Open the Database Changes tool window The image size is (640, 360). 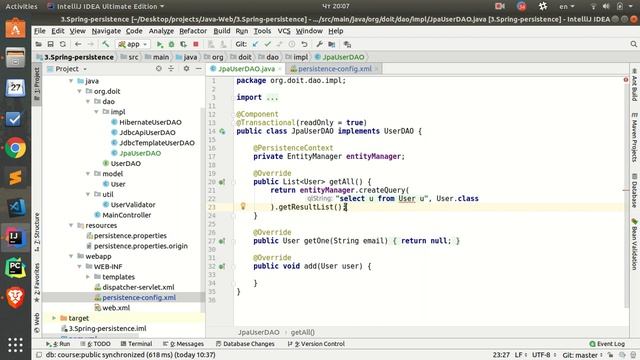[x=245, y=344]
